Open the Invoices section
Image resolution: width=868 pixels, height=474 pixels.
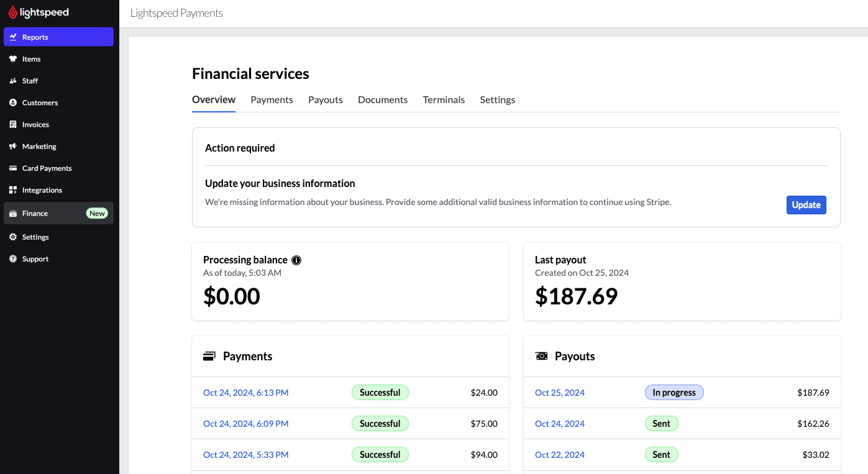(35, 124)
